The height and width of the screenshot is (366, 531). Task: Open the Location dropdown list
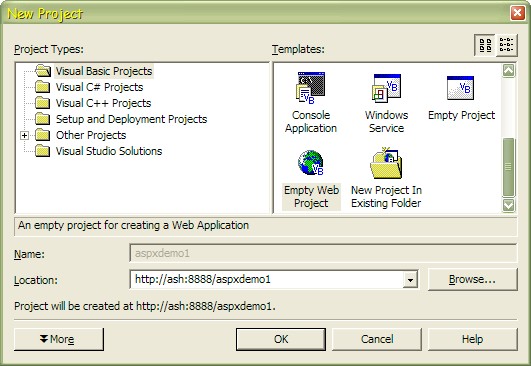point(410,280)
